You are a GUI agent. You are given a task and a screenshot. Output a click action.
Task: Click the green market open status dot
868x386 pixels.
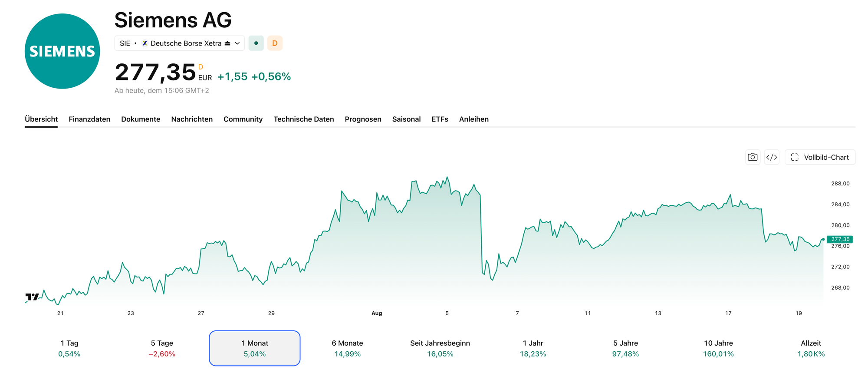(256, 43)
